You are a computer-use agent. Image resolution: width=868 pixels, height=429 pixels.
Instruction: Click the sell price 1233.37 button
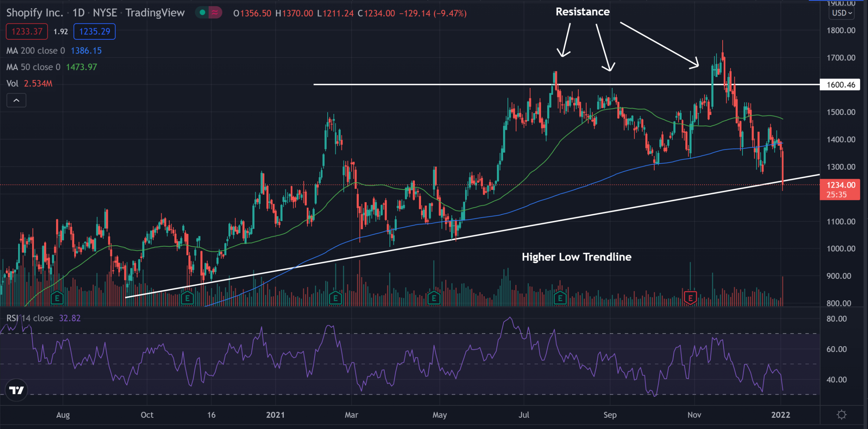coord(27,31)
